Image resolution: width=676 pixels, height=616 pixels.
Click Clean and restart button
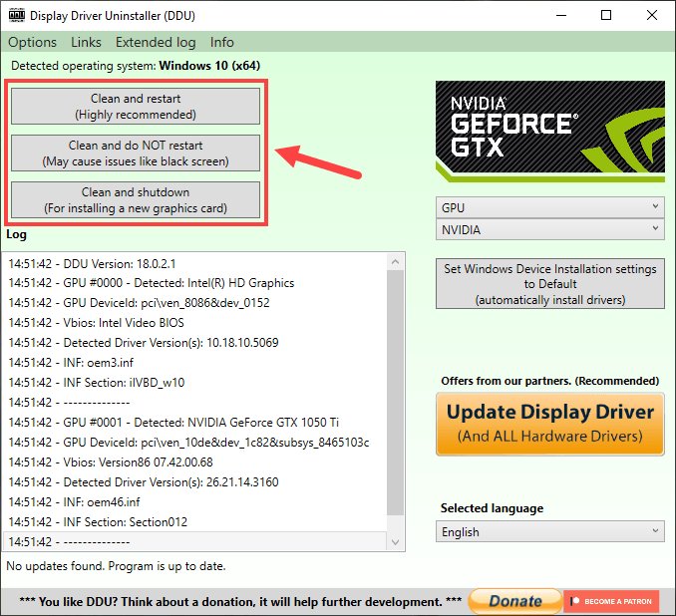(136, 107)
